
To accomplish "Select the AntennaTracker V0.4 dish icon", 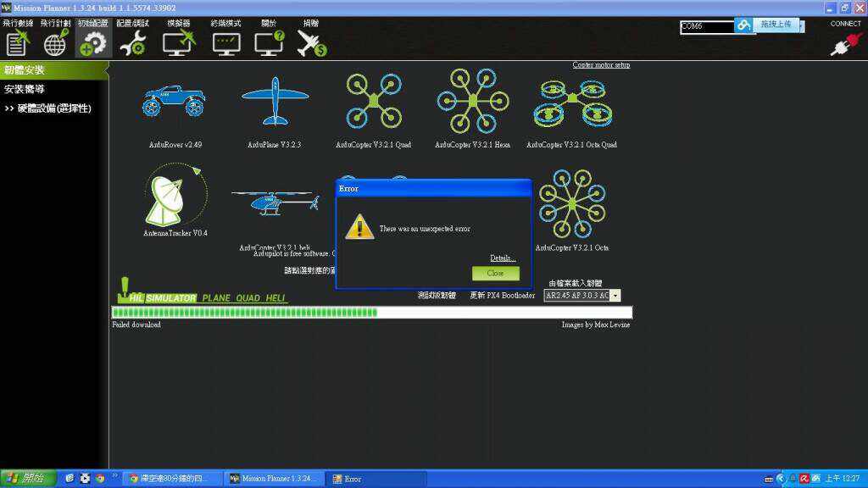I will (175, 197).
